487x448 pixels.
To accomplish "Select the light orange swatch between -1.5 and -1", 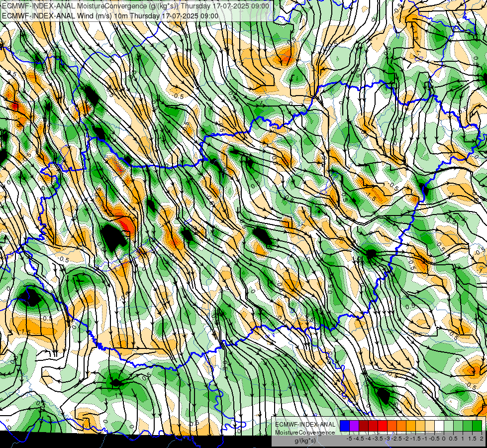I will (x=420, y=426).
